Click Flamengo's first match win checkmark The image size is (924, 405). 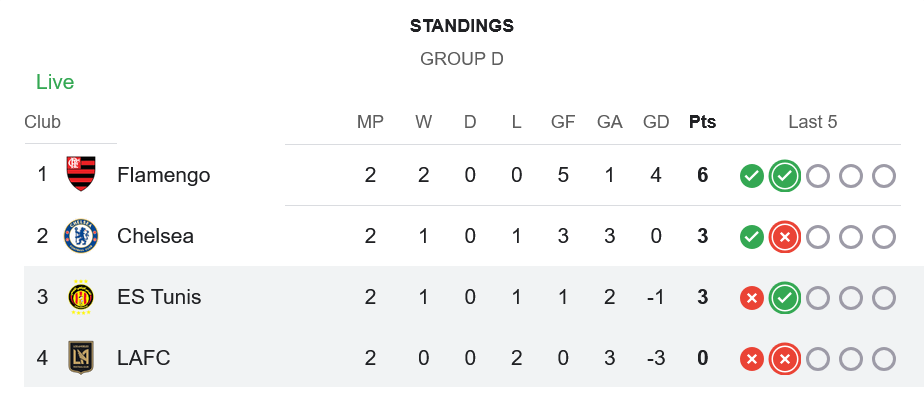click(752, 176)
